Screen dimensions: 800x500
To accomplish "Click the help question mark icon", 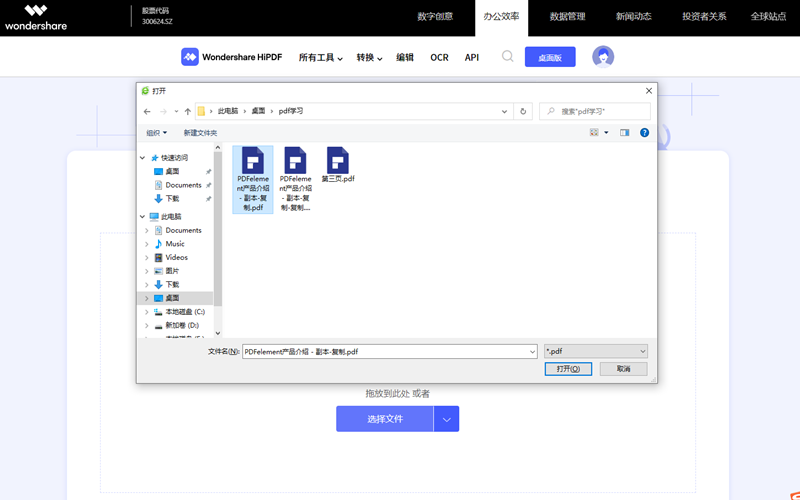I will pos(644,132).
